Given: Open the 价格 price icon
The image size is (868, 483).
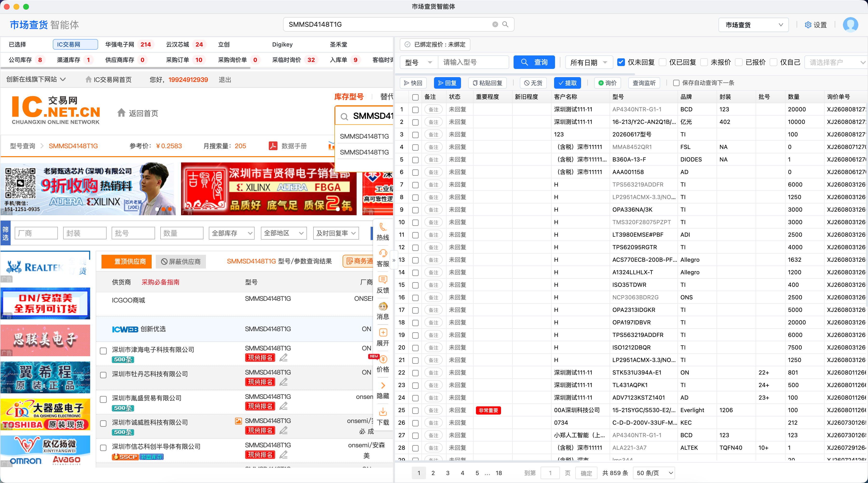Looking at the screenshot, I should (383, 359).
